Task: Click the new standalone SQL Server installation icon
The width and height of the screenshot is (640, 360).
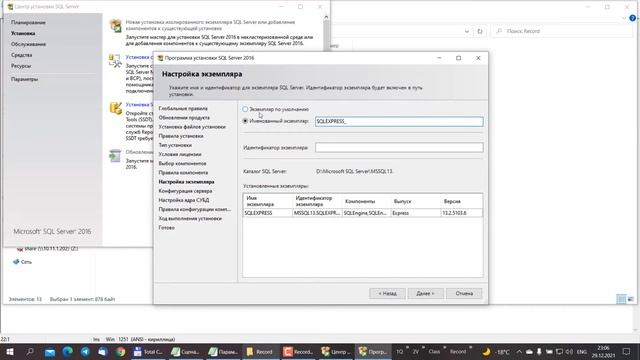Action: (x=116, y=25)
